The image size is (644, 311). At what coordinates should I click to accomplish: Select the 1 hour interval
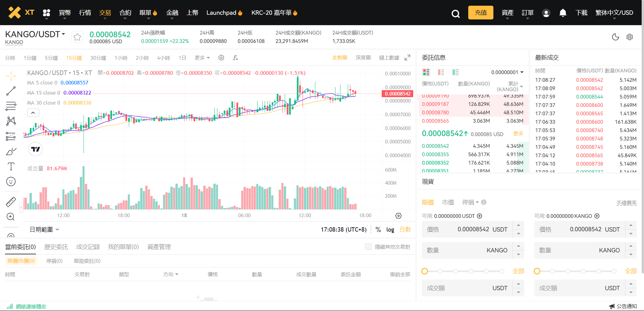point(121,58)
